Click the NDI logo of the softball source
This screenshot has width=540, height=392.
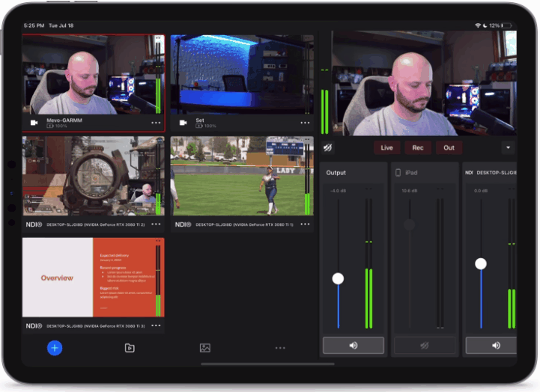pos(183,224)
